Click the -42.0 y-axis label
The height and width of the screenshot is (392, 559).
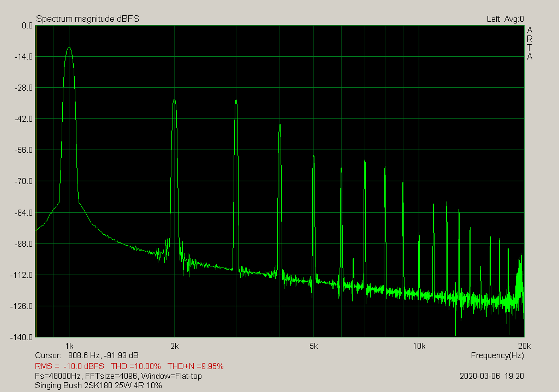pos(23,119)
